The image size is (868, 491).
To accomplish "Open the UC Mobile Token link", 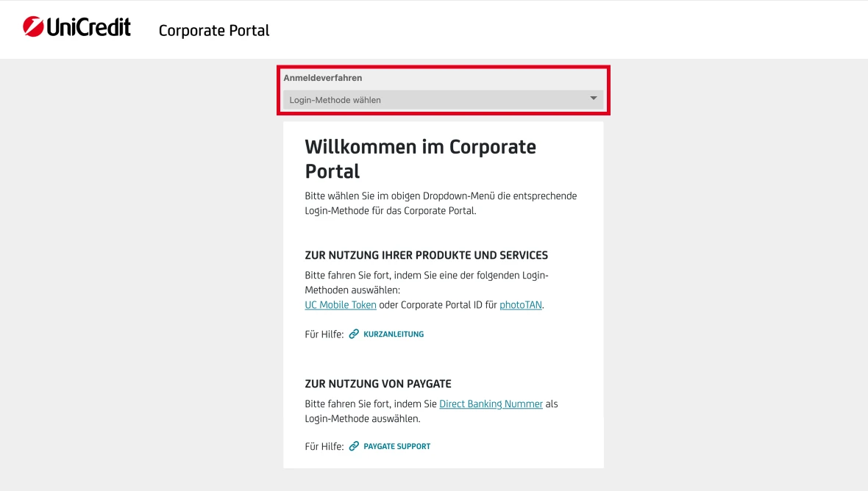I will point(341,304).
